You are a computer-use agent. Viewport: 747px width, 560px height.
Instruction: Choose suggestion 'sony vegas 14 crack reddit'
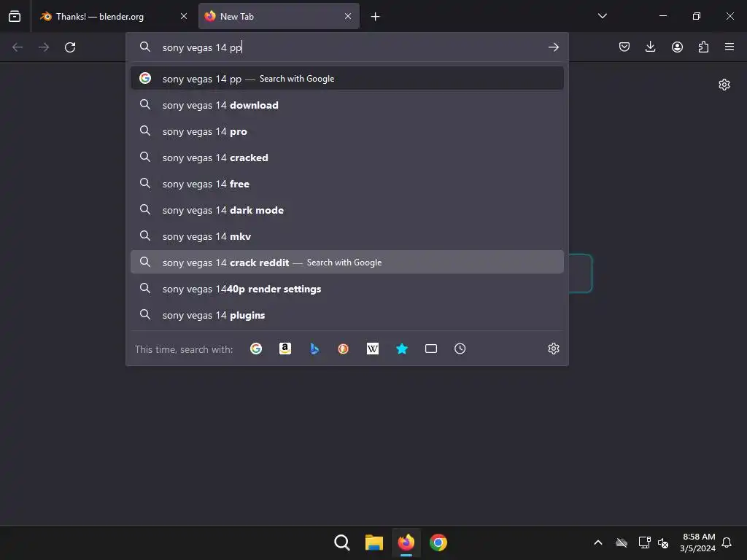click(x=347, y=262)
